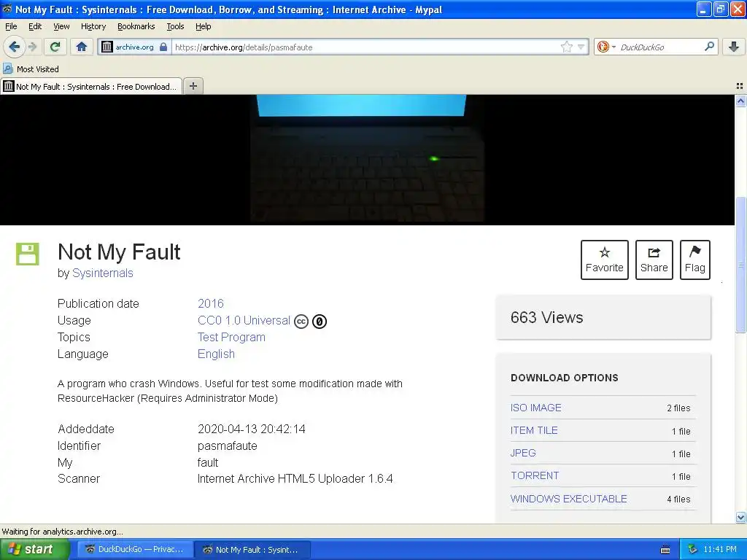Click the laptop preview image
The height and width of the screenshot is (560, 747).
[367, 159]
